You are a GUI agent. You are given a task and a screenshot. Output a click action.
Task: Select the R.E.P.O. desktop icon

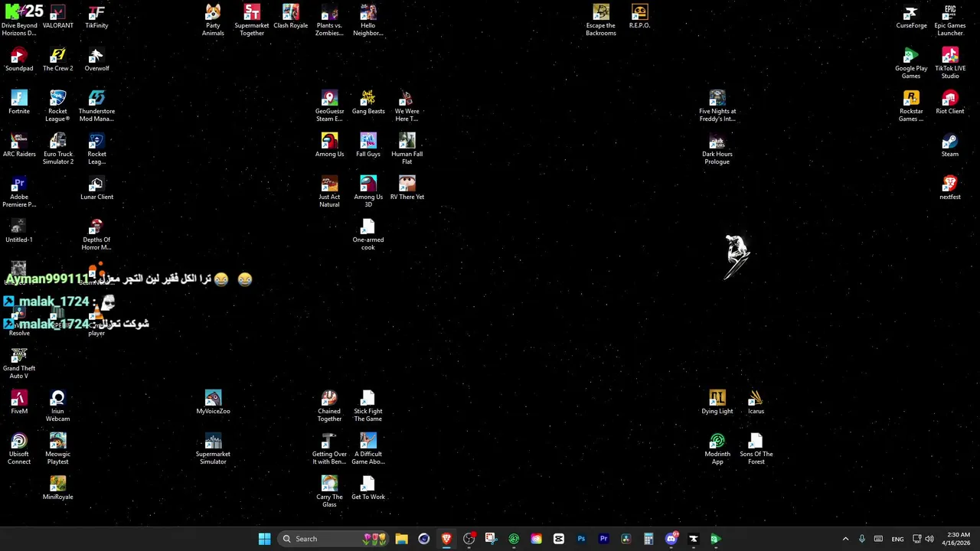coord(639,17)
